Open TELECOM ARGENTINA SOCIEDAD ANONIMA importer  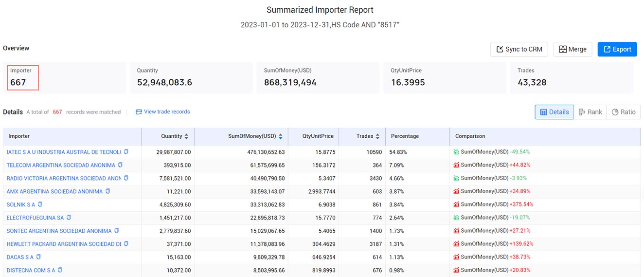61,165
